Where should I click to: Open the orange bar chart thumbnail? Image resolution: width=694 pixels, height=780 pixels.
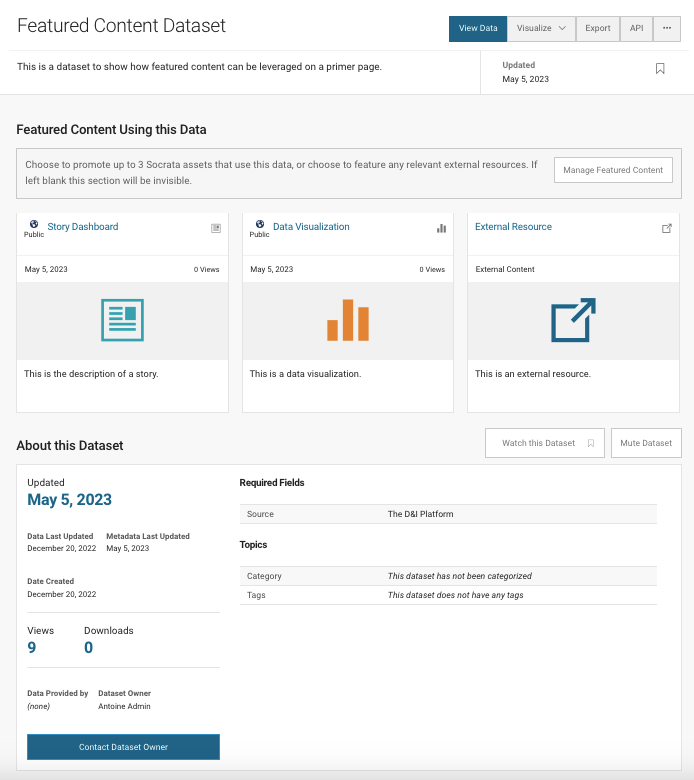[x=348, y=320]
